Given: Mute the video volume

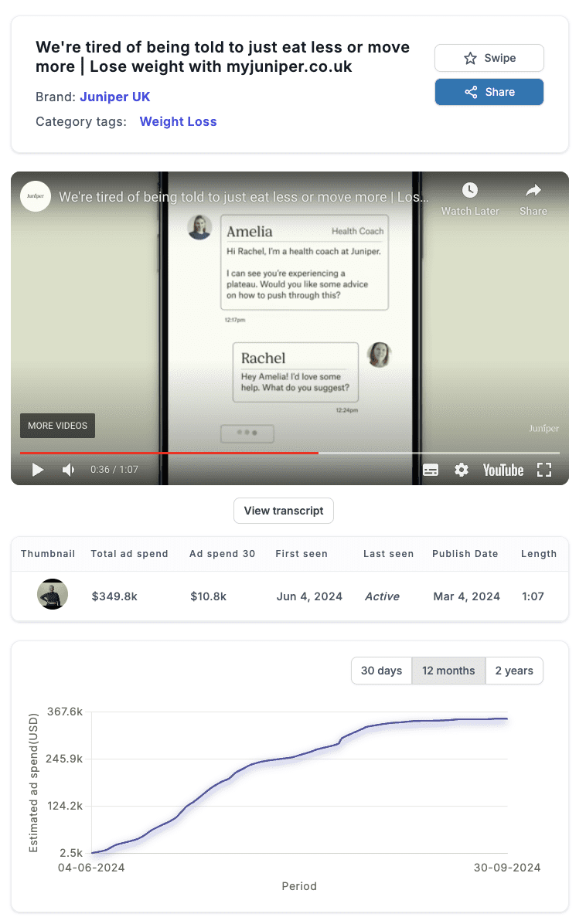Looking at the screenshot, I should pyautogui.click(x=68, y=470).
